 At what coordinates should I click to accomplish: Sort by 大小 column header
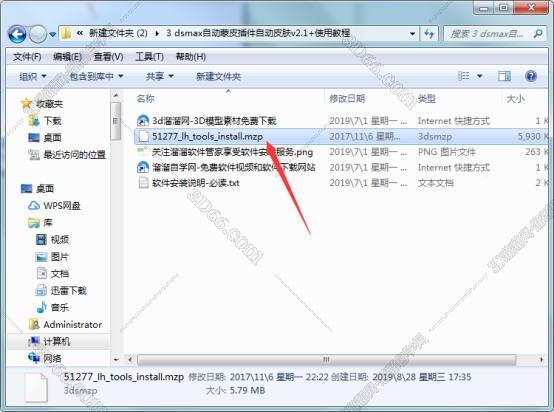point(515,99)
